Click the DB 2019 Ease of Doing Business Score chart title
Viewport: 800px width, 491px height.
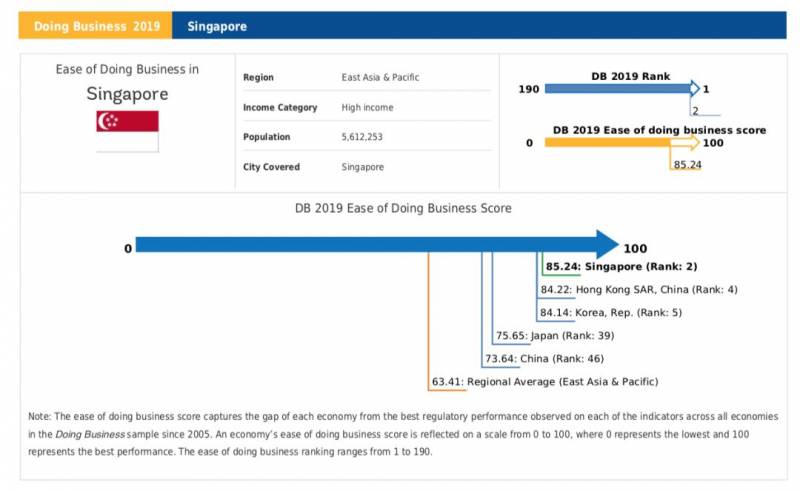tap(403, 209)
